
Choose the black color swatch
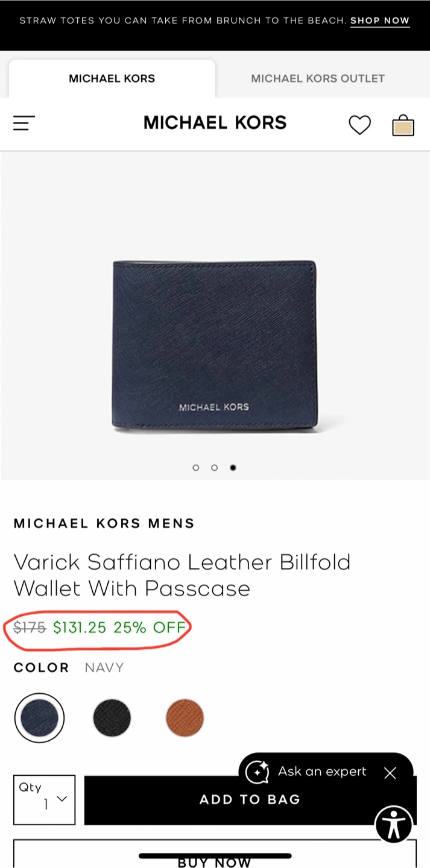click(x=112, y=718)
